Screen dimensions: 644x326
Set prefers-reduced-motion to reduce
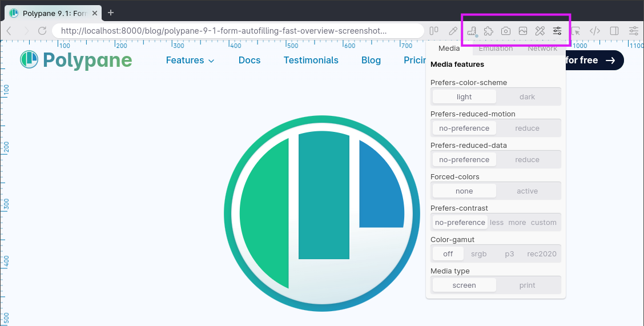pos(528,128)
